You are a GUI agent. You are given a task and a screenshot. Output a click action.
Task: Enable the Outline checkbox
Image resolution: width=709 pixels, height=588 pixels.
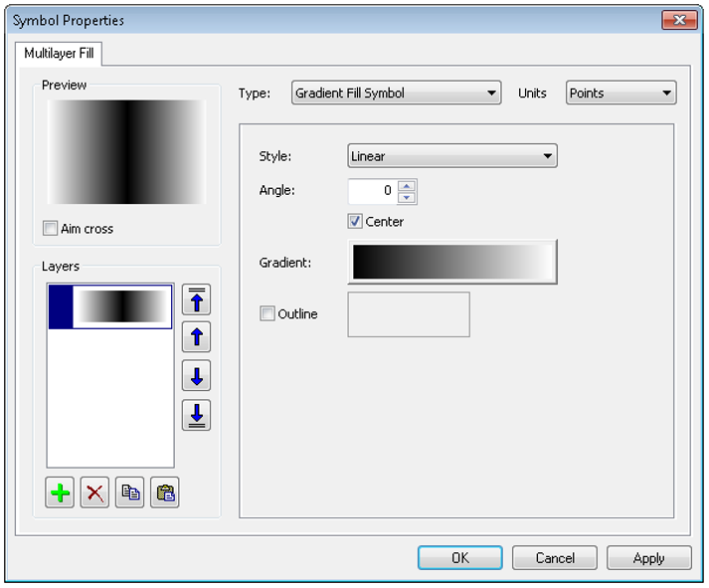(x=266, y=314)
